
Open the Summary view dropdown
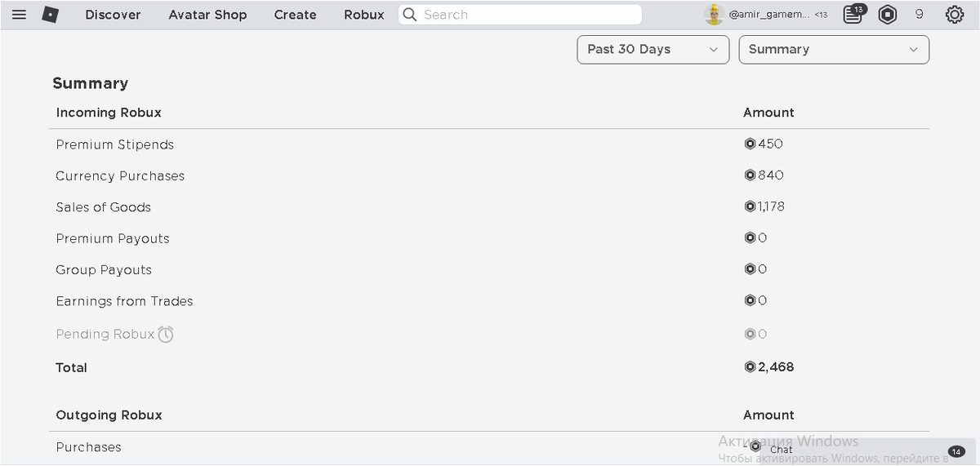[x=834, y=49]
